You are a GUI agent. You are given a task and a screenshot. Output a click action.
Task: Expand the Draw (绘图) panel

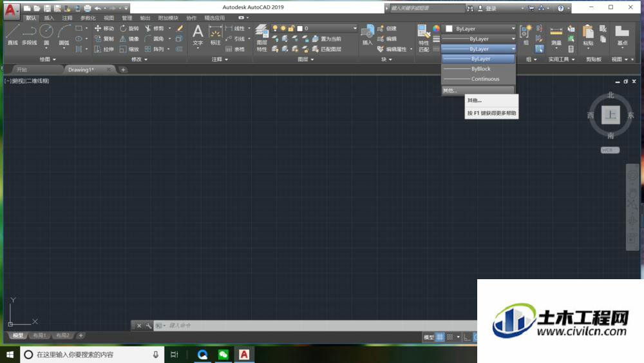click(x=48, y=59)
